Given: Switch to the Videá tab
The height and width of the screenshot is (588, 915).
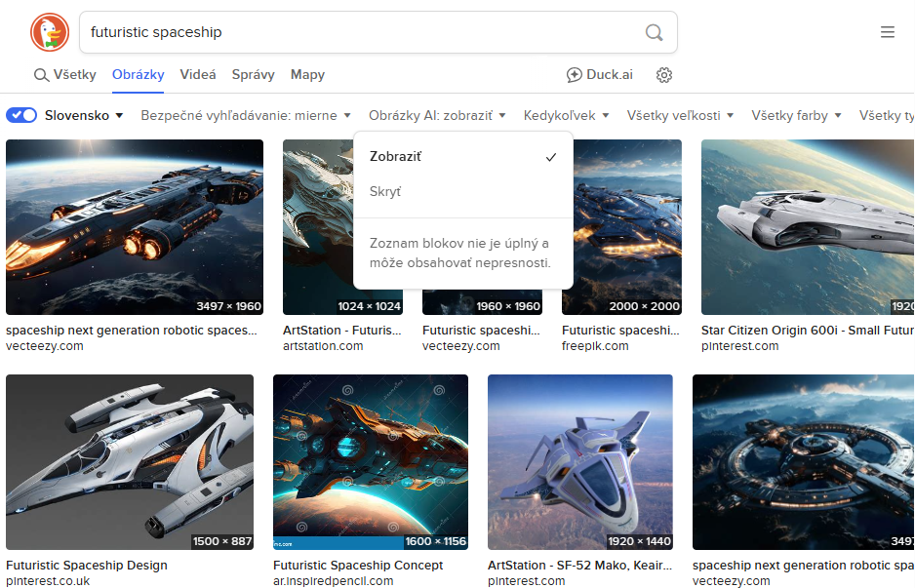Looking at the screenshot, I should (198, 75).
